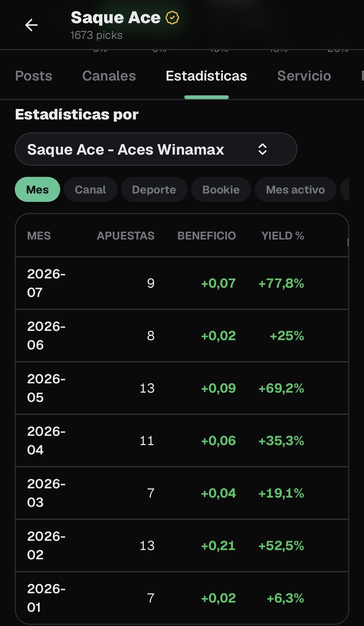364x626 pixels.
Task: Tap the back arrow icon
Action: [31, 25]
